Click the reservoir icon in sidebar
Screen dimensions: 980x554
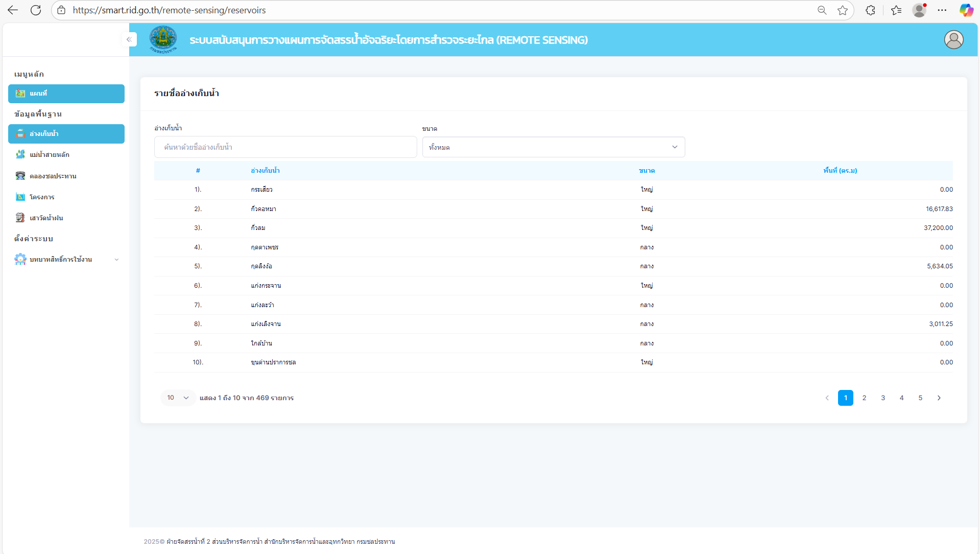[x=20, y=134]
